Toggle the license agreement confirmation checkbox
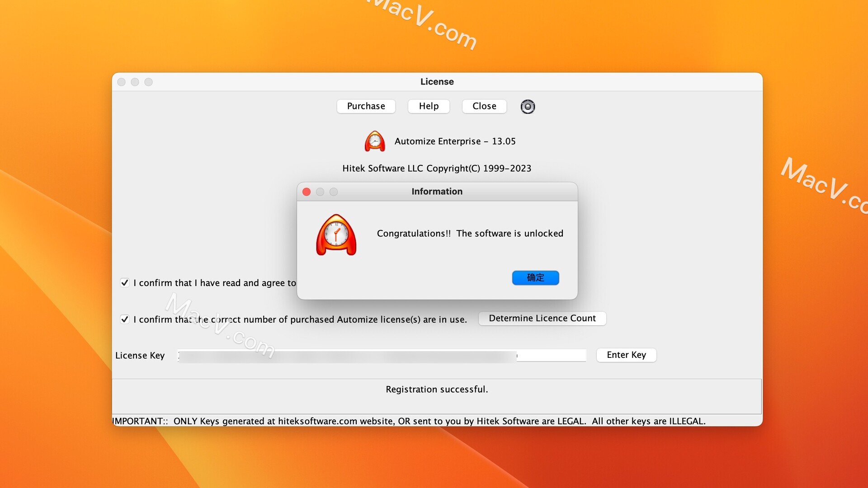Screen dimensions: 868x488 [x=125, y=282]
